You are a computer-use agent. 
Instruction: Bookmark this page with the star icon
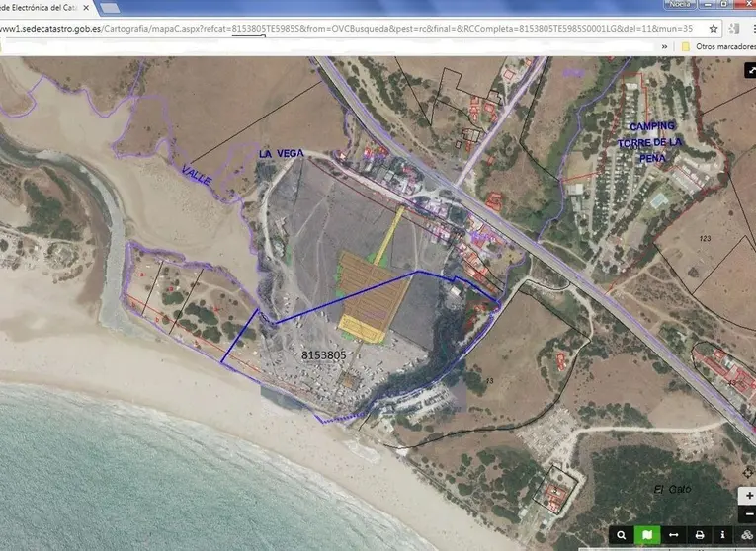(x=714, y=29)
